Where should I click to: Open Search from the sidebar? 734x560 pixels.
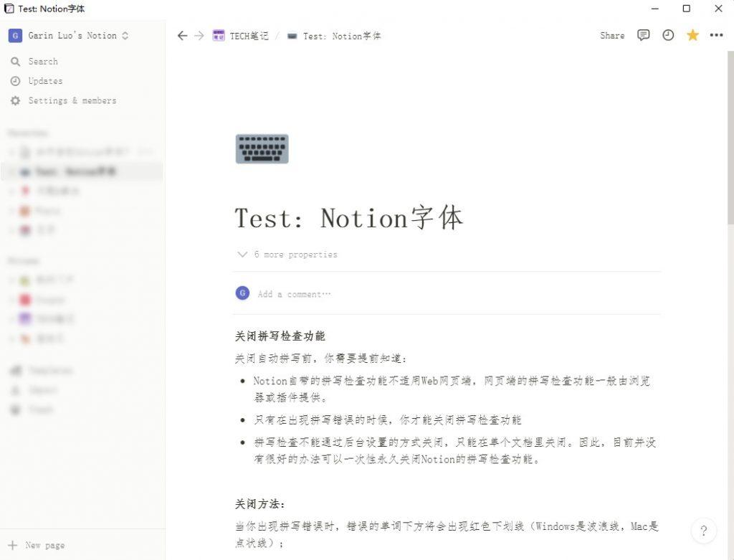tap(43, 61)
